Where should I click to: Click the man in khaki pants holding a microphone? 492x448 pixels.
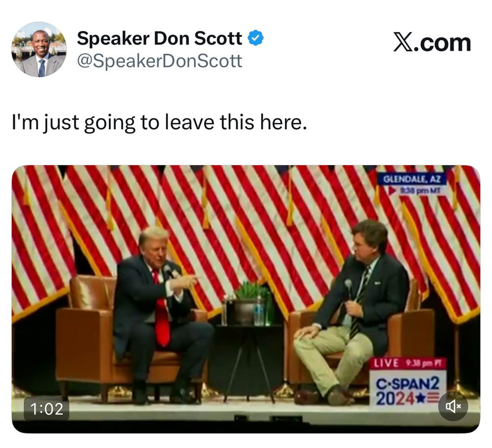[x=351, y=311]
